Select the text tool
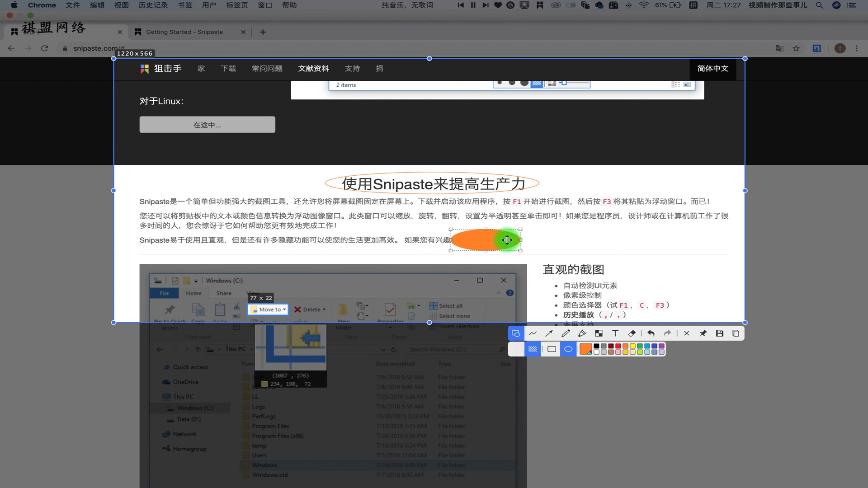This screenshot has width=868, height=488. coord(615,333)
